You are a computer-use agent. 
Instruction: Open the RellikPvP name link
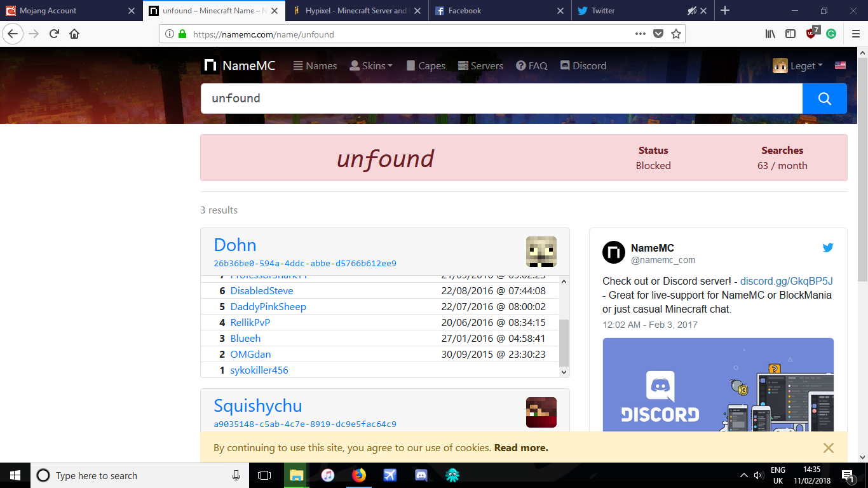point(250,322)
